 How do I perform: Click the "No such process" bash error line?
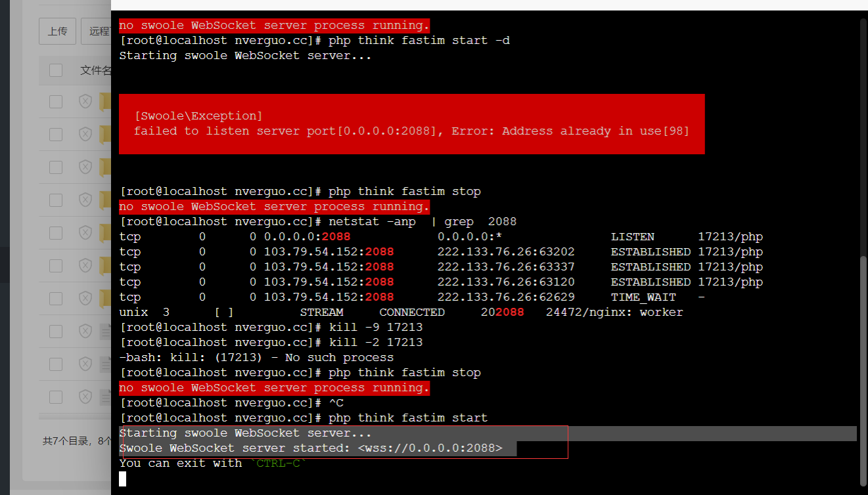point(256,358)
